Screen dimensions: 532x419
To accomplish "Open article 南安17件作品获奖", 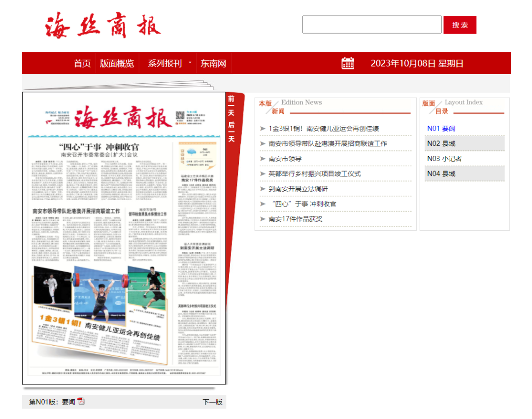I will (x=296, y=219).
